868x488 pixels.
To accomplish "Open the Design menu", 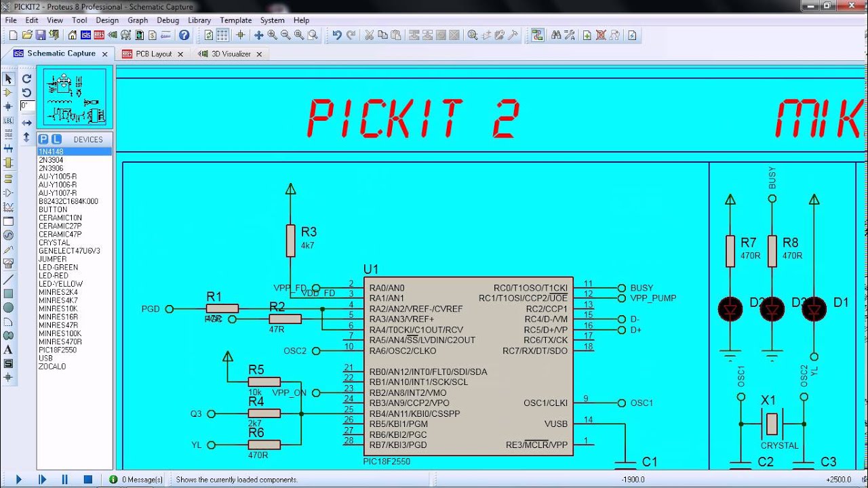I will [107, 20].
